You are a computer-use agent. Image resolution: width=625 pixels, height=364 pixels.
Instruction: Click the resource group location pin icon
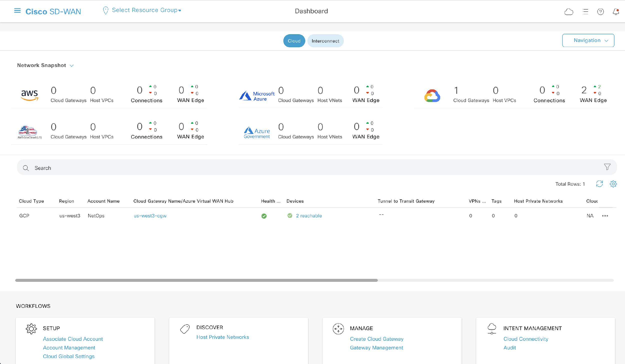105,10
